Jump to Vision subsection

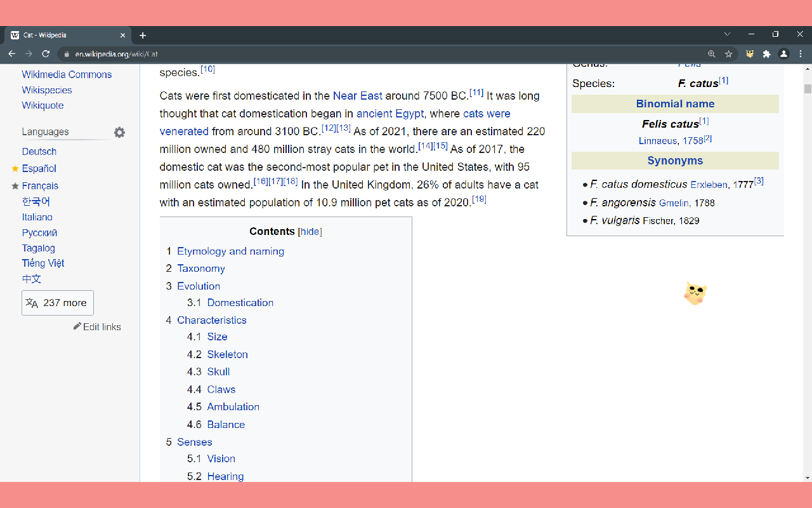click(221, 459)
